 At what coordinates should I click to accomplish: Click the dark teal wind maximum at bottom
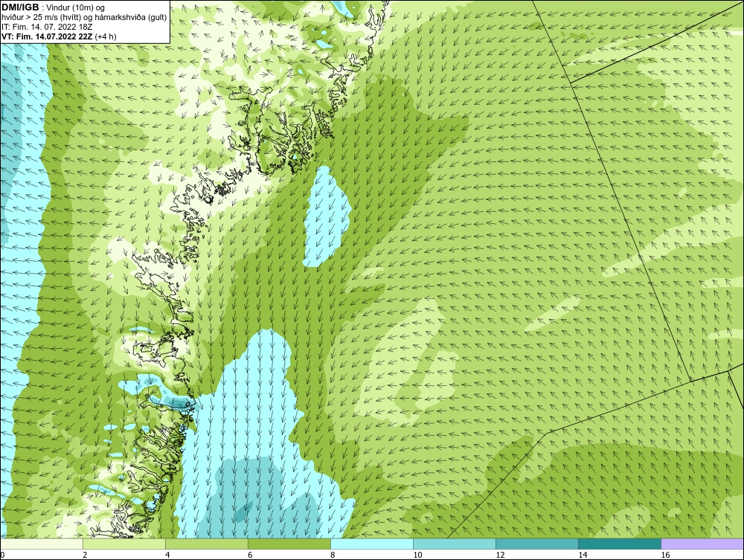[x=244, y=512]
